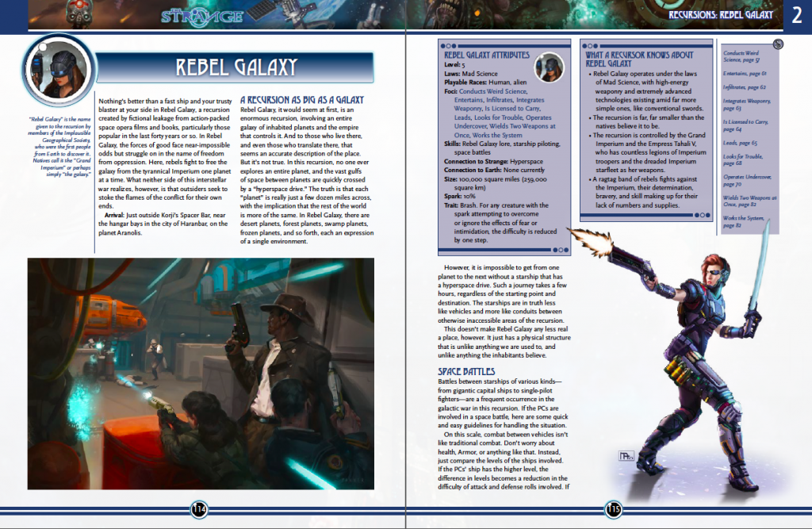Jump to Operates Undercover, page 70 reference
Image resolution: width=812 pixels, height=529 pixels.
[x=747, y=180]
